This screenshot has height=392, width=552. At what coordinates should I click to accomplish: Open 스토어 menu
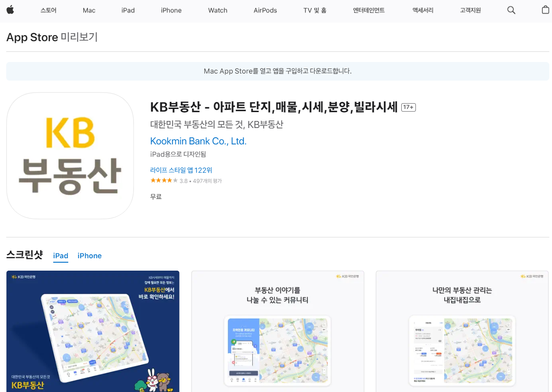click(48, 10)
